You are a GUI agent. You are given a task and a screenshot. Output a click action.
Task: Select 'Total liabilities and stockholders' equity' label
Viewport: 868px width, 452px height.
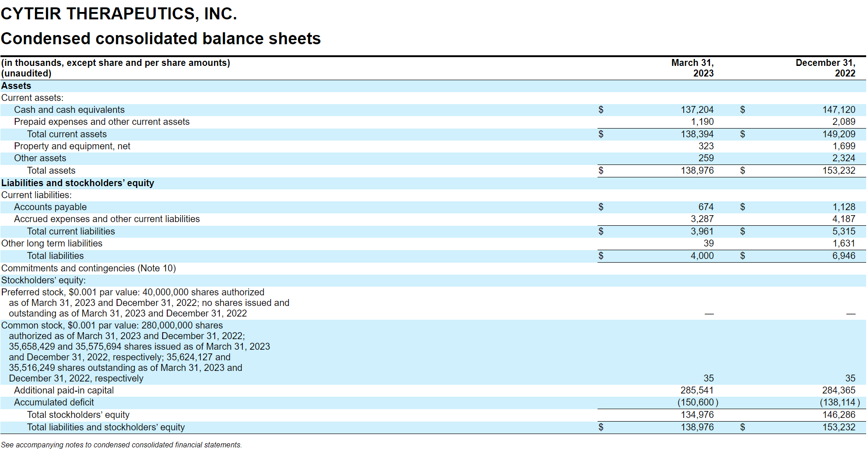coord(106,427)
